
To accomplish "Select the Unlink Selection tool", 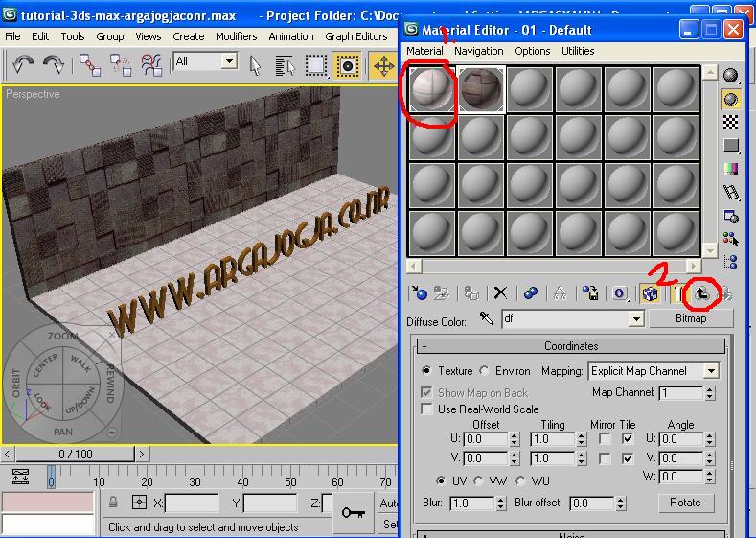I will click(120, 64).
